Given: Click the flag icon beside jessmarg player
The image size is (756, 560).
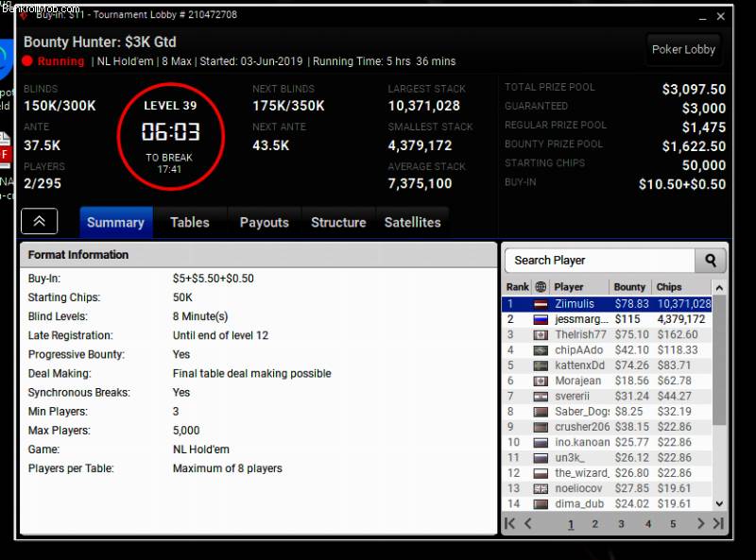Looking at the screenshot, I should 541,319.
